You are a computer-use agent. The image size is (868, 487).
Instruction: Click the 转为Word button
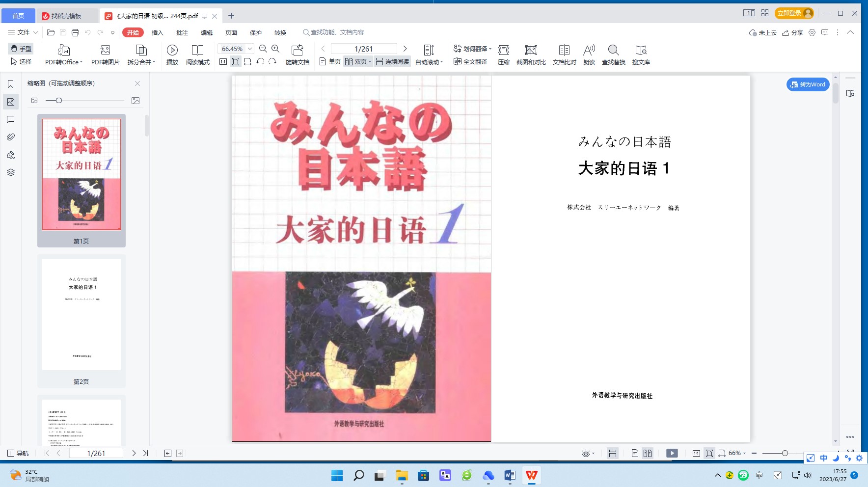[x=808, y=84]
